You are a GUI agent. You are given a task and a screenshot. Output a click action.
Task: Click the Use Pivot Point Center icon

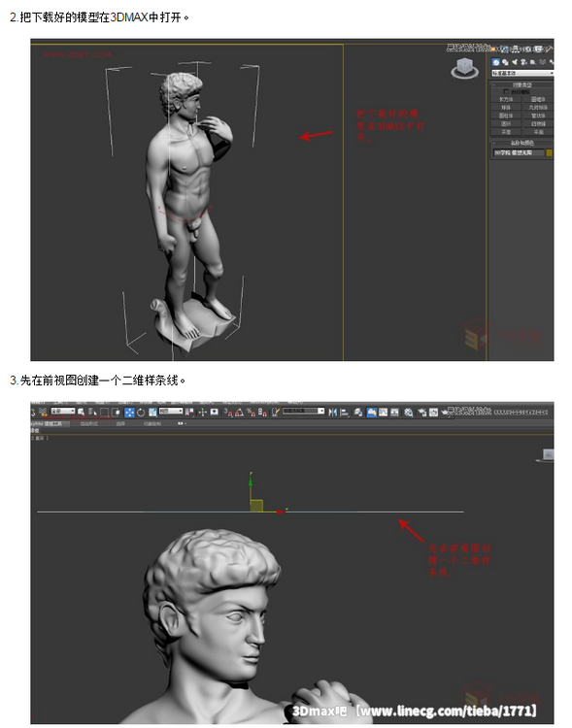pos(189,413)
